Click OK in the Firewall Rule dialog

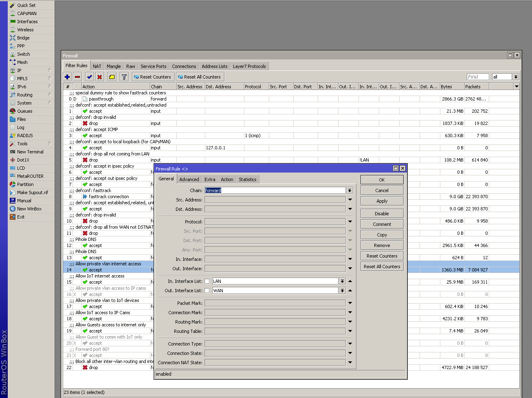coord(382,180)
